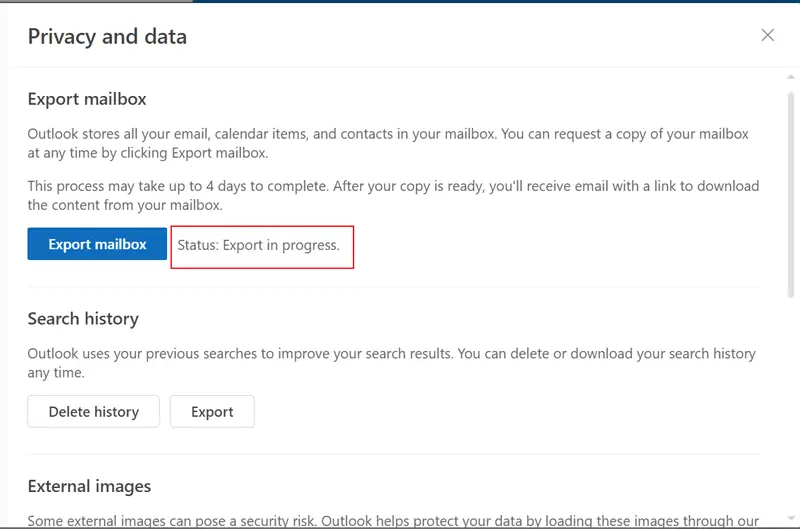Click the 'External images' section heading

(x=89, y=487)
